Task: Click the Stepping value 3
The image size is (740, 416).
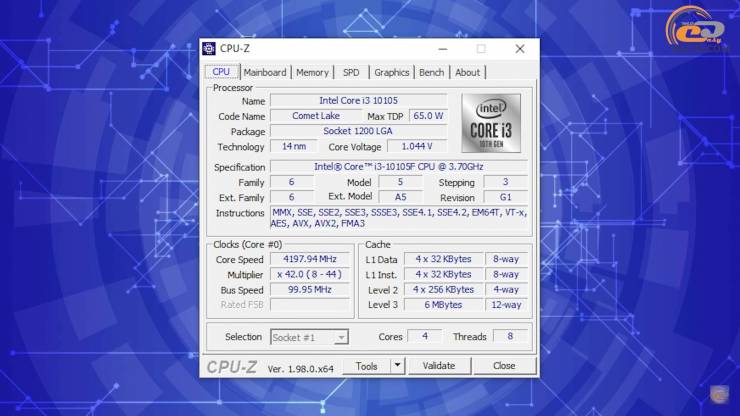Action: coord(505,182)
